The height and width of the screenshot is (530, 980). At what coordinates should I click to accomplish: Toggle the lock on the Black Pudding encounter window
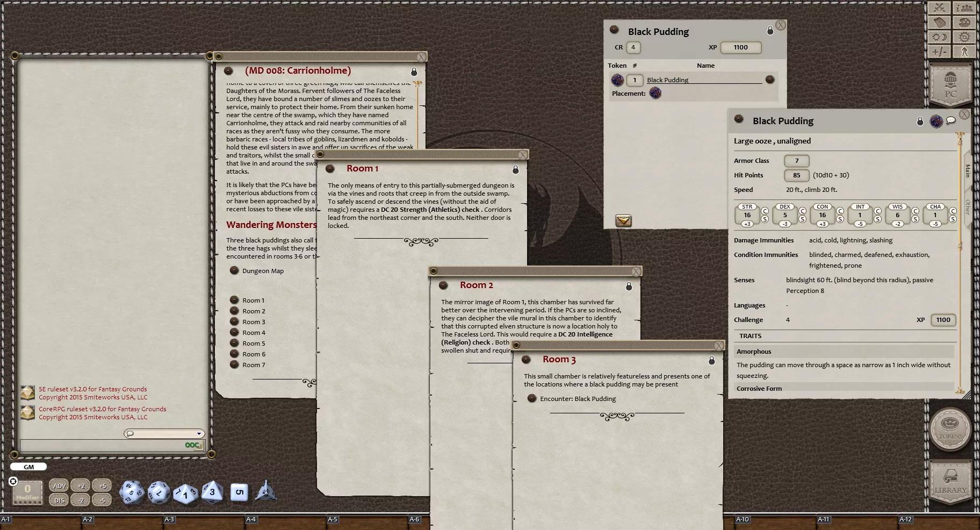pos(770,31)
